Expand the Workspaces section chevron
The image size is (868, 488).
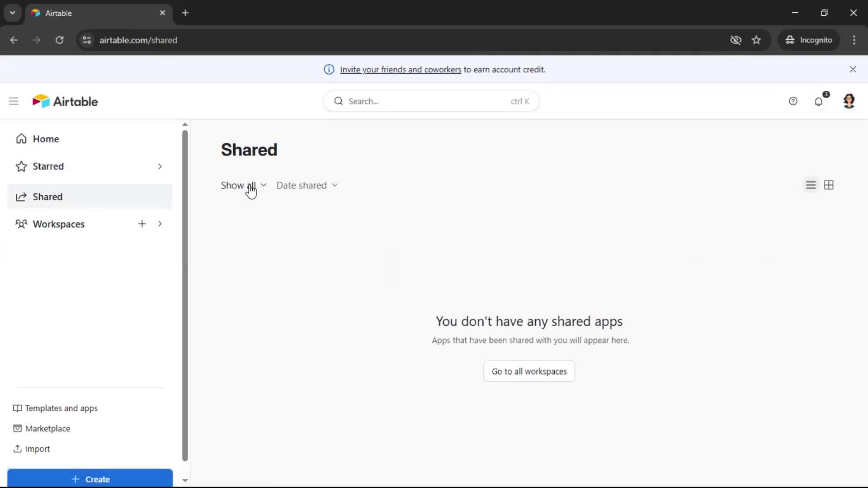coord(160,224)
